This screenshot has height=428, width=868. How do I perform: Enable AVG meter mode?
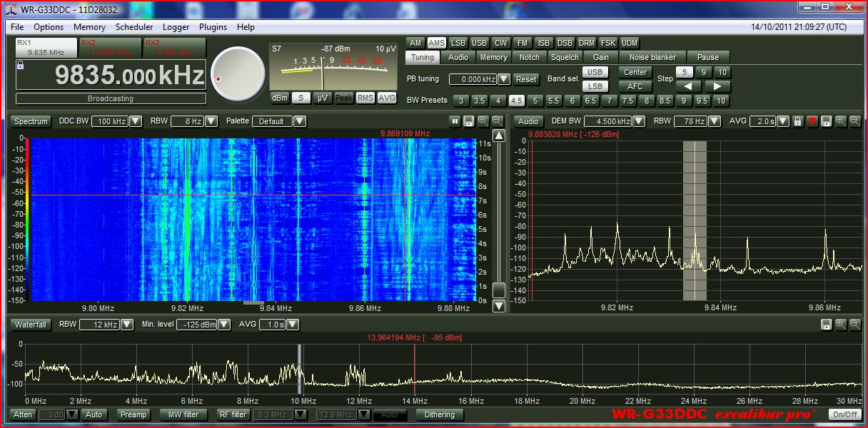point(387,98)
